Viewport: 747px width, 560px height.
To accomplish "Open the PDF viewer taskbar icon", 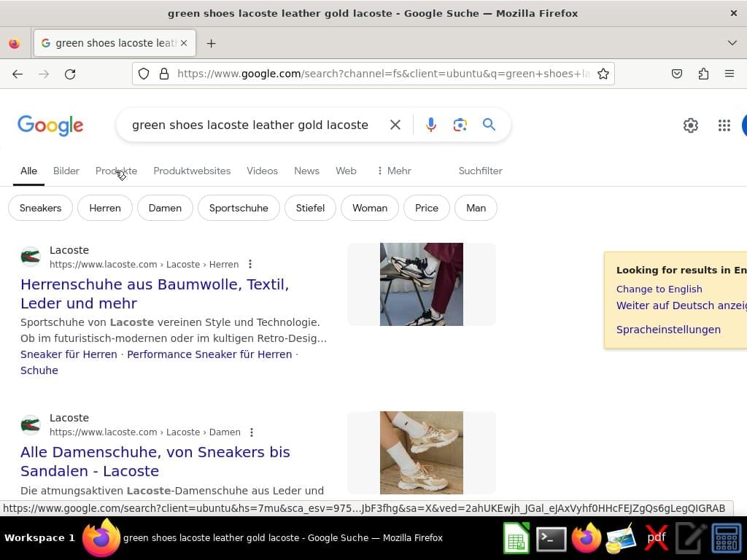I will click(x=657, y=539).
